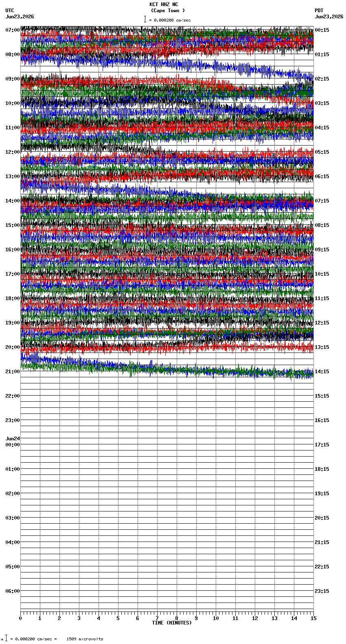Click the 'UTC' timezone label

point(10,11)
